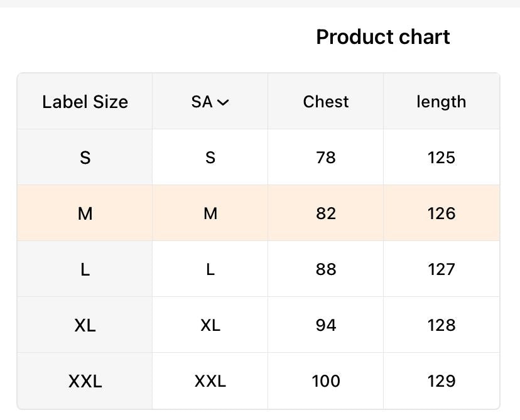520x420 pixels.
Task: Click the S label size cell
Action: click(x=85, y=158)
